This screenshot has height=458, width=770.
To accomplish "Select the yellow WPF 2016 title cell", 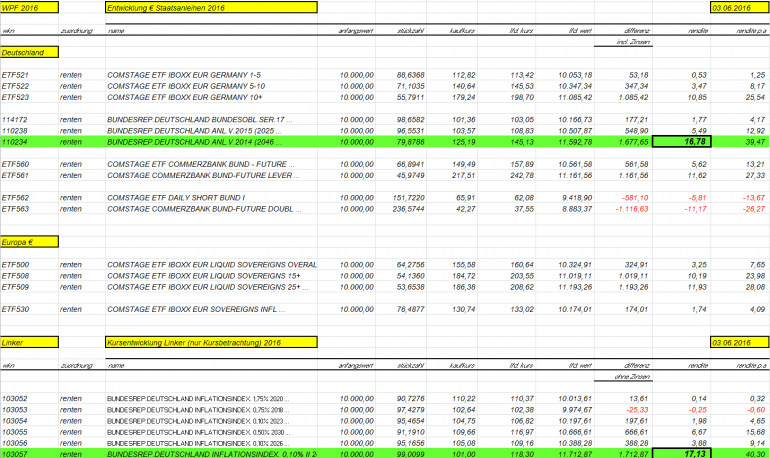I will pyautogui.click(x=29, y=7).
